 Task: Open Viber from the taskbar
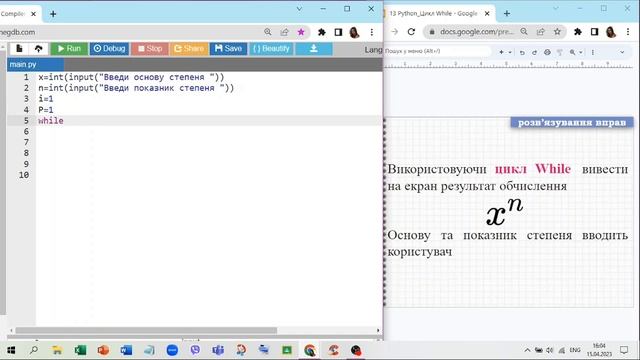tap(195, 350)
